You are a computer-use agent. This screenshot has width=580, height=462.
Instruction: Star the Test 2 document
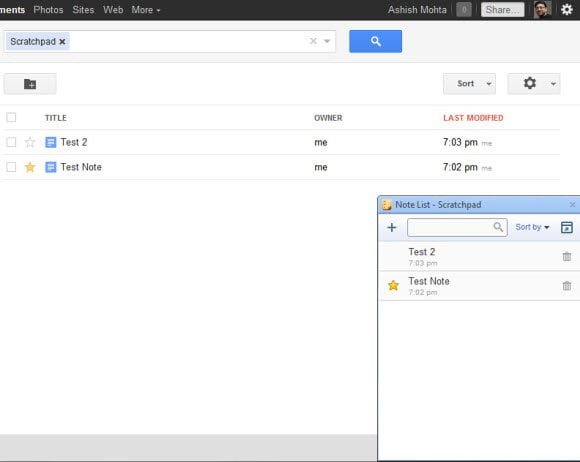[30, 142]
